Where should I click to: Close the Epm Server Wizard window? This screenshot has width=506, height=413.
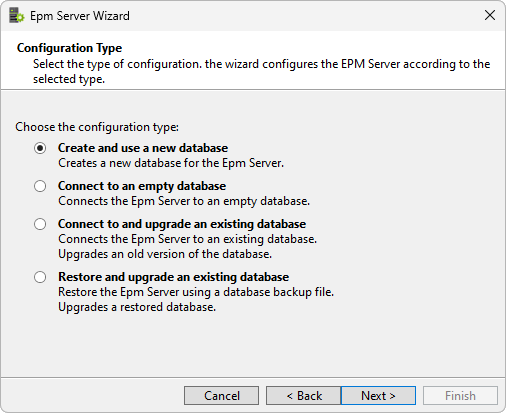point(490,15)
